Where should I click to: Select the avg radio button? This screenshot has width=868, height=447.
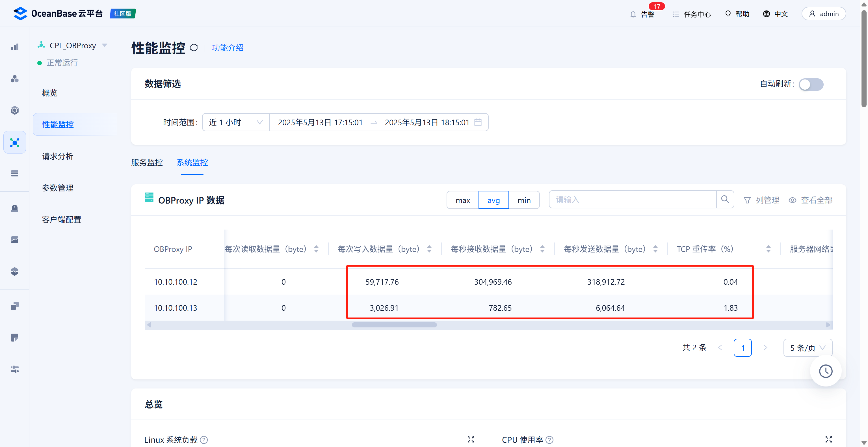(494, 200)
